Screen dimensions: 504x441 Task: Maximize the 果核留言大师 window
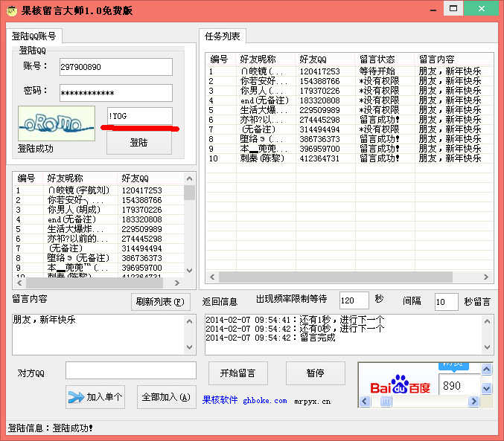(453, 9)
